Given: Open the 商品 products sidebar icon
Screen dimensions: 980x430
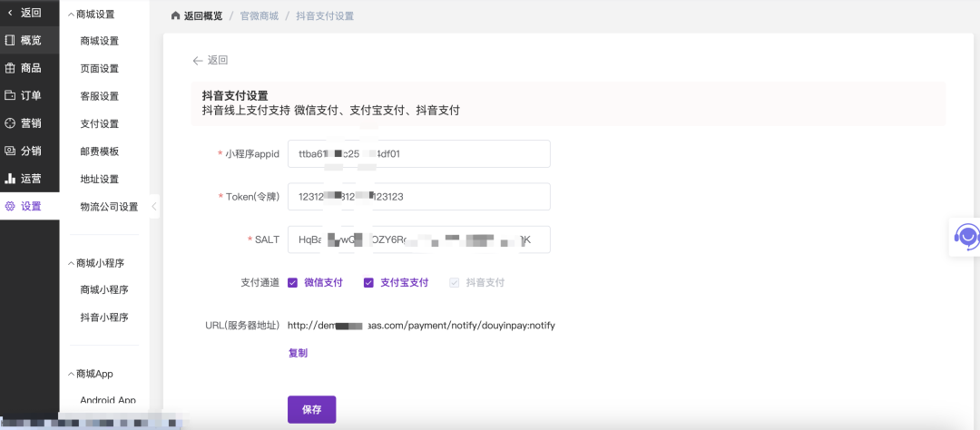Looking at the screenshot, I should (x=10, y=68).
